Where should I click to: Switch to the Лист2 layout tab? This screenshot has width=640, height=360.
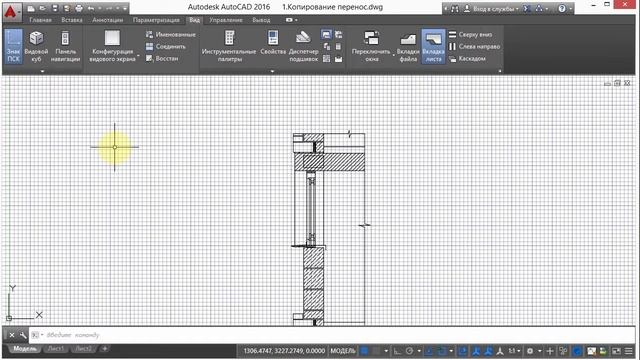click(84, 349)
